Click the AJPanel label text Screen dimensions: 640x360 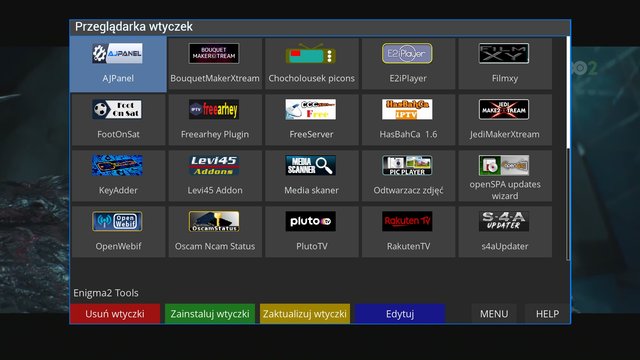pyautogui.click(x=118, y=78)
